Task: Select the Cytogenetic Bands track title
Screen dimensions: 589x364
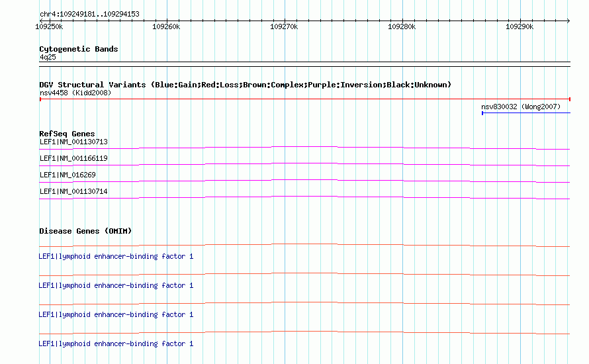Action: point(79,49)
